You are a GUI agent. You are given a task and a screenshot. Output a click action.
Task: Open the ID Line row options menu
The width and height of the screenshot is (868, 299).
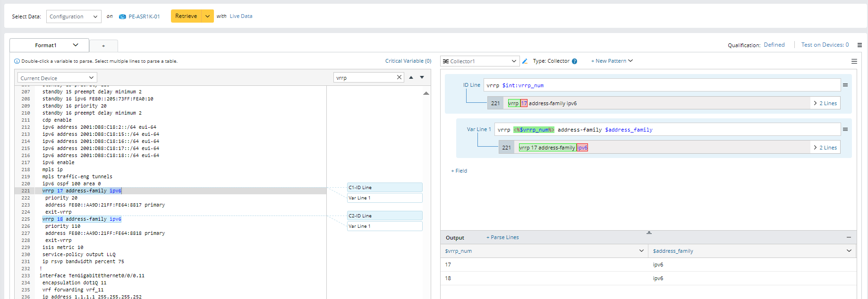(845, 85)
